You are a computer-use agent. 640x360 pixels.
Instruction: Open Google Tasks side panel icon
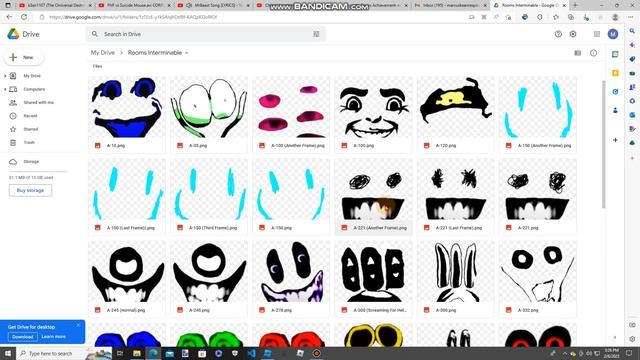click(615, 92)
